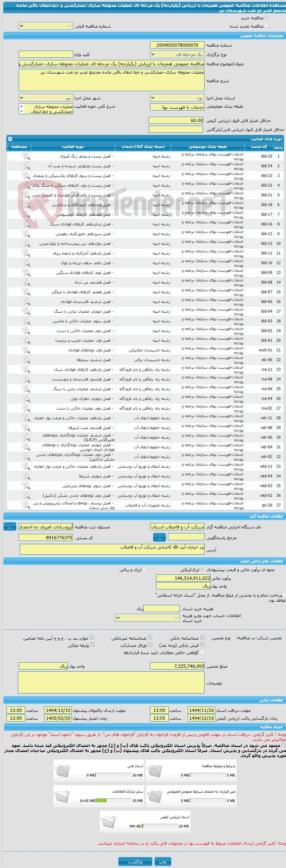Click the حداقل امتیاز ارزیابی کیفی field
Viewport: 286px width, 868px height.
pos(176,121)
